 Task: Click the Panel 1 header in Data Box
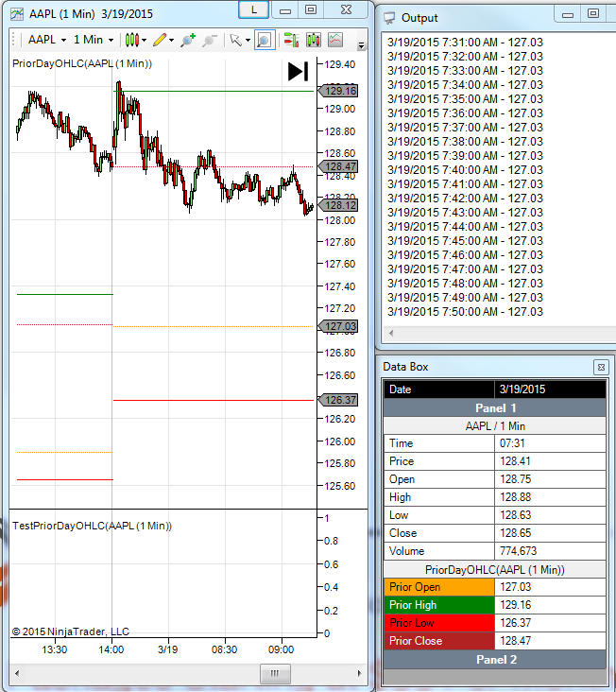pyautogui.click(x=495, y=407)
